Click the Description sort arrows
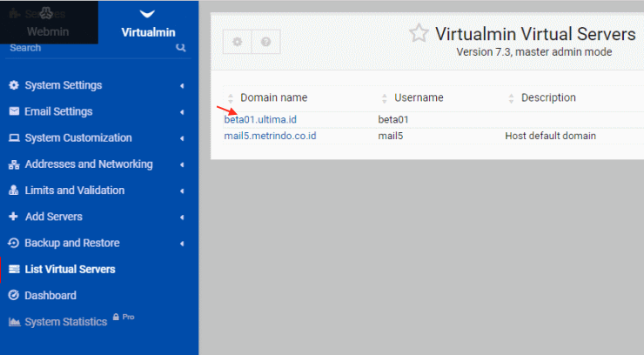 coord(511,98)
